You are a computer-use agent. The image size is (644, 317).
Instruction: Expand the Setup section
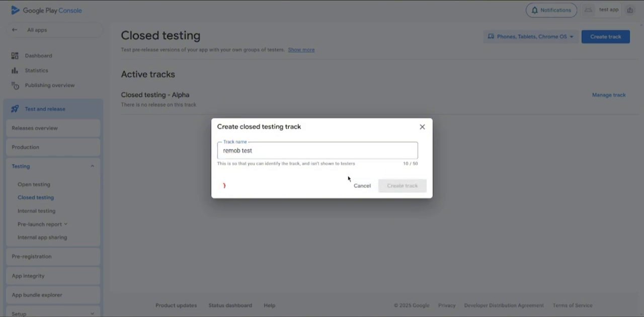pos(92,314)
